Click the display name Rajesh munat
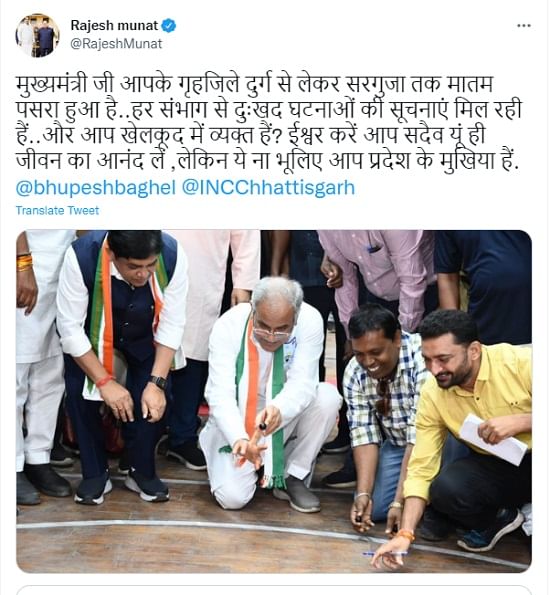Screen dimensions: 550x595 114,25
